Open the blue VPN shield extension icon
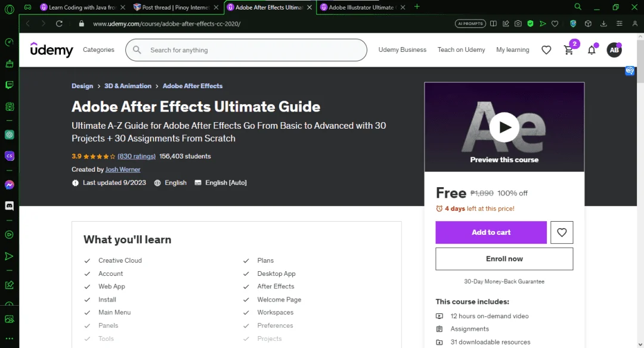 (573, 24)
